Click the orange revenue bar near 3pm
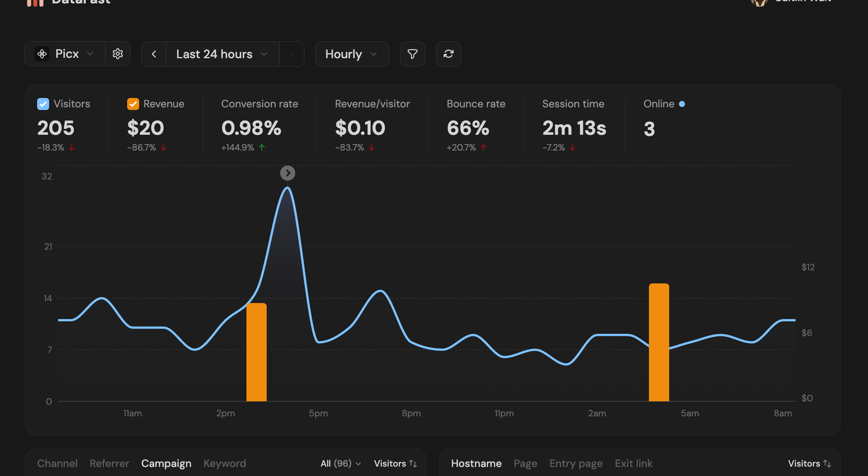 (x=257, y=352)
